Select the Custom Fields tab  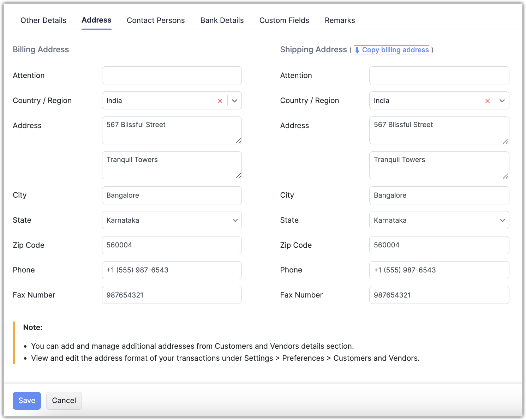(284, 20)
